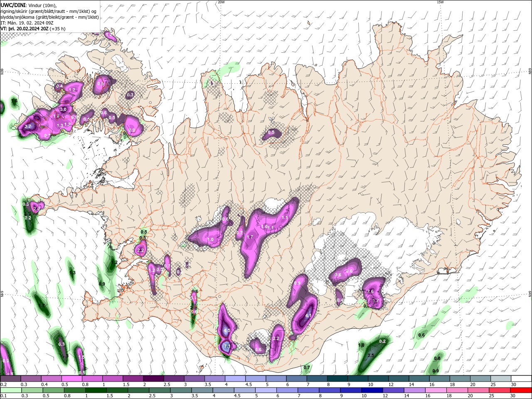Image resolution: width=532 pixels, height=399 pixels.
Task: Pick the snow legend swatch between 0.8 and 1
Action: [92, 379]
